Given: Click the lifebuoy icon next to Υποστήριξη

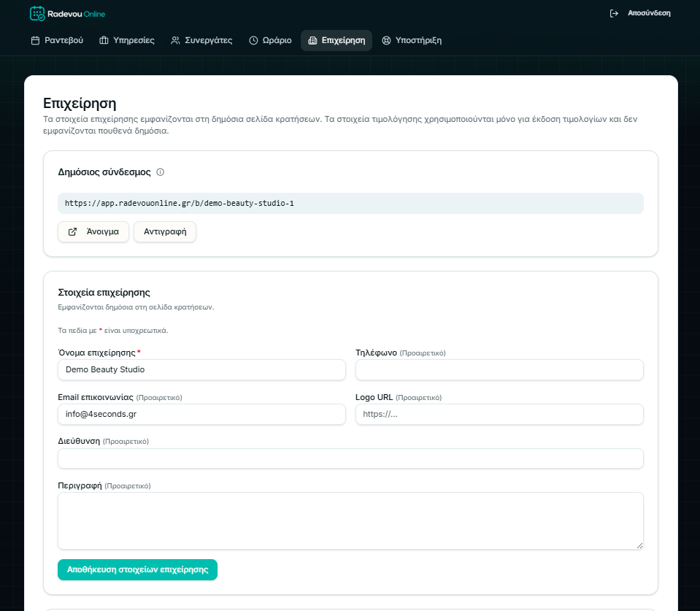Looking at the screenshot, I should [386, 41].
